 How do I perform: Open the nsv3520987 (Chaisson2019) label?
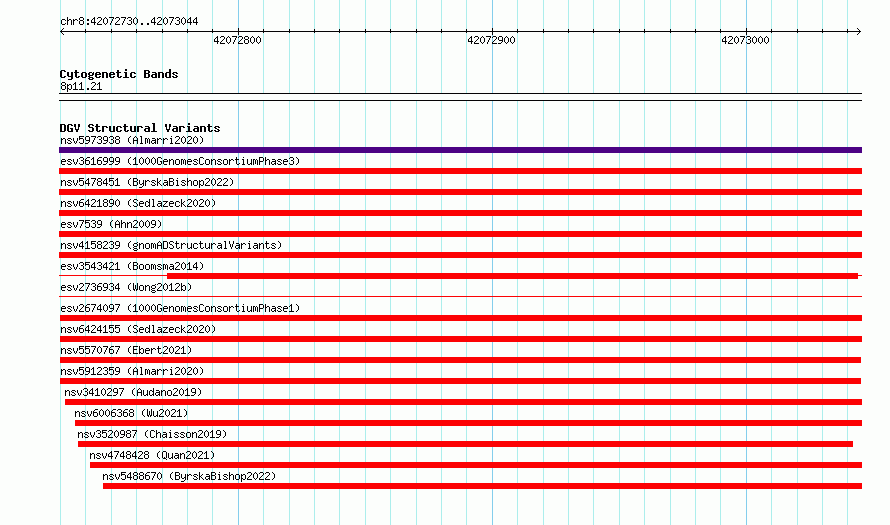[152, 434]
